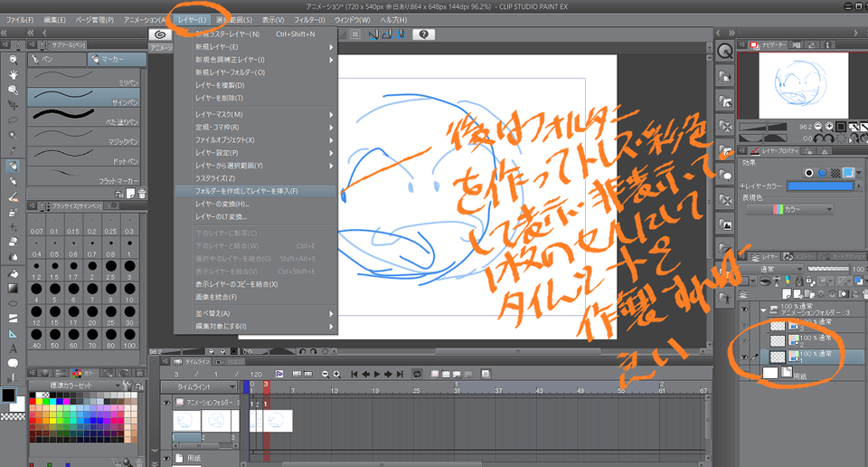This screenshot has height=467, width=868.
Task: Open the expression color カラー dropdown
Action: click(790, 210)
